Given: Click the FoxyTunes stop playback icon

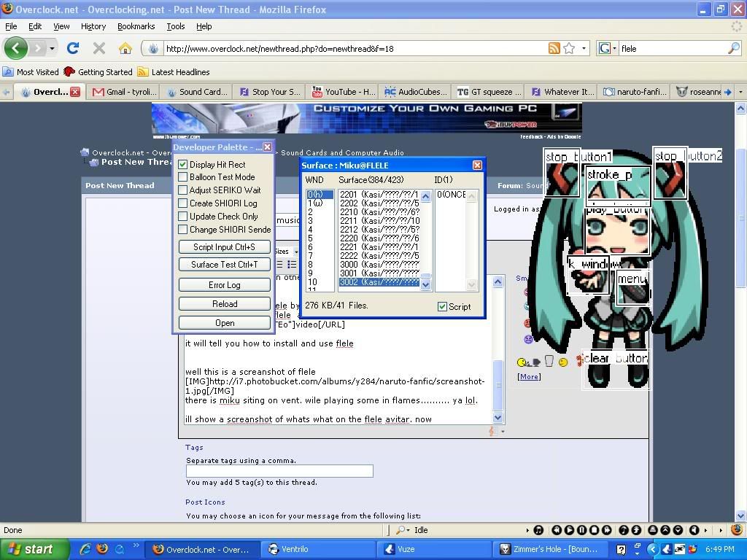Looking at the screenshot, I should coord(595,529).
